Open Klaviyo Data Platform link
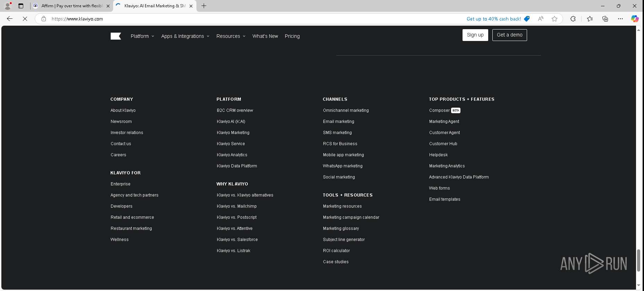The width and height of the screenshot is (644, 291). pyautogui.click(x=237, y=166)
